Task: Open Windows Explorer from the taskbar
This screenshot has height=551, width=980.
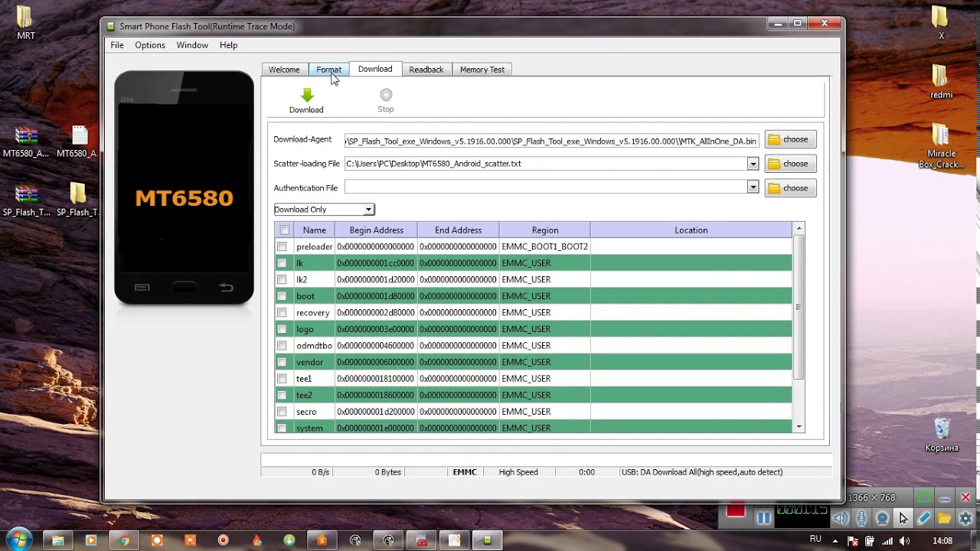Action: click(x=57, y=540)
